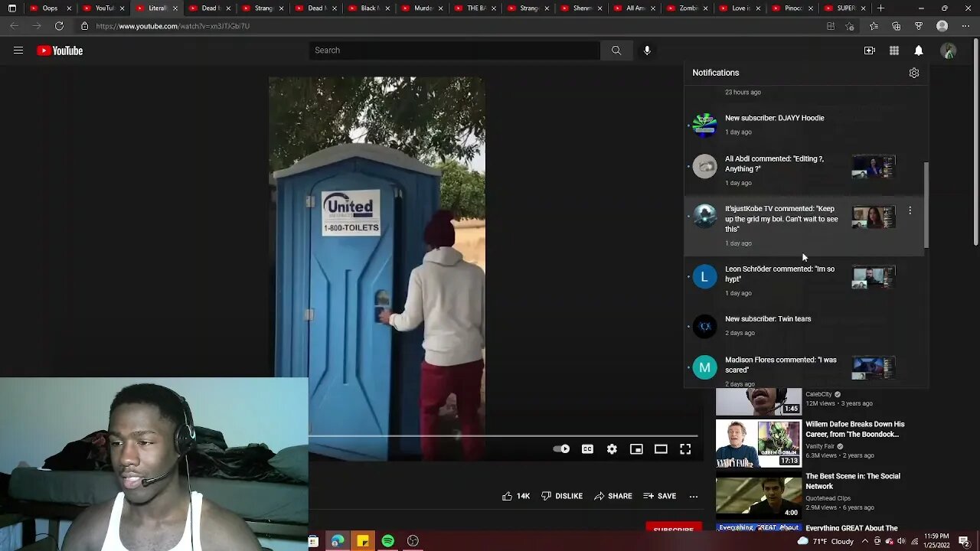
Task: Switch to the Shenm browser tab
Action: (581, 8)
